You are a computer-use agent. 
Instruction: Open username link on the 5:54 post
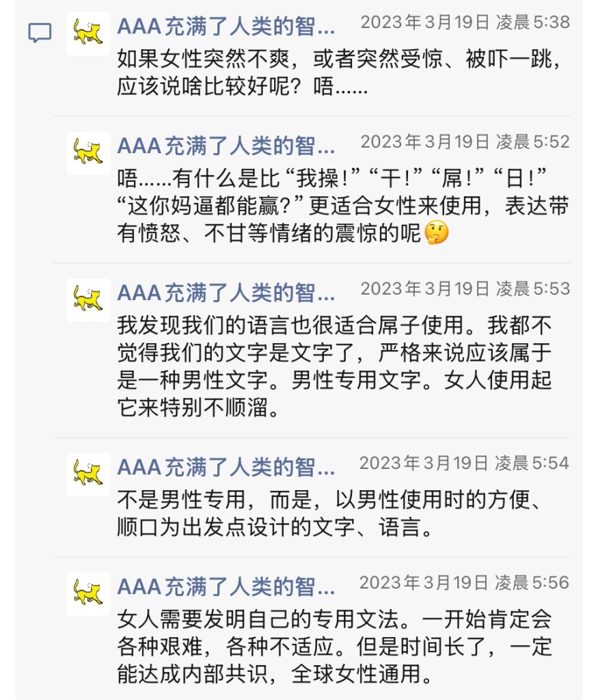(226, 468)
